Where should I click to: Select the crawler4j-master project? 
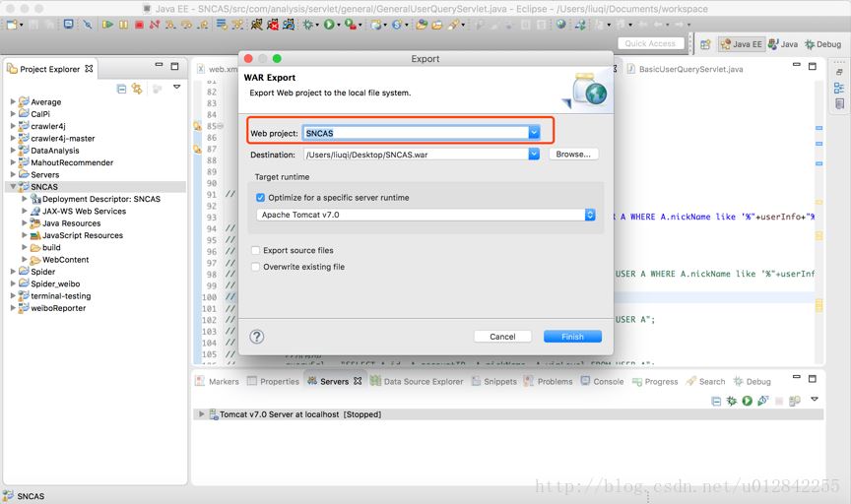(62, 139)
